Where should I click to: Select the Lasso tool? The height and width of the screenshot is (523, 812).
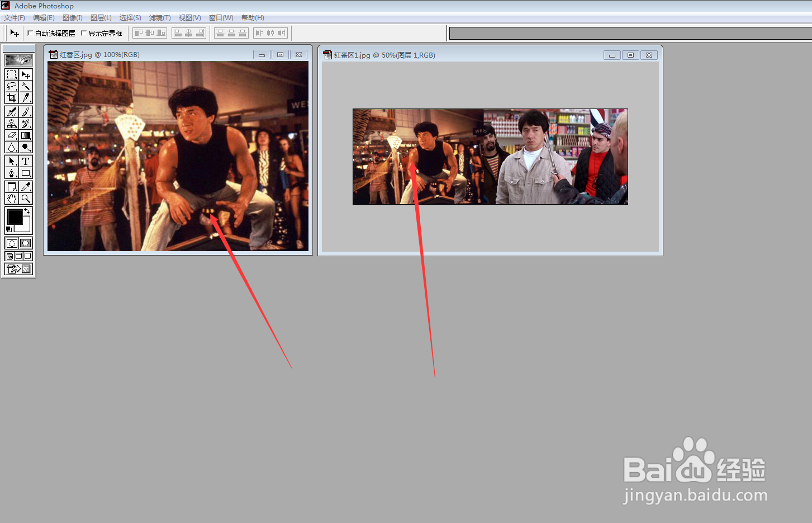click(x=12, y=86)
